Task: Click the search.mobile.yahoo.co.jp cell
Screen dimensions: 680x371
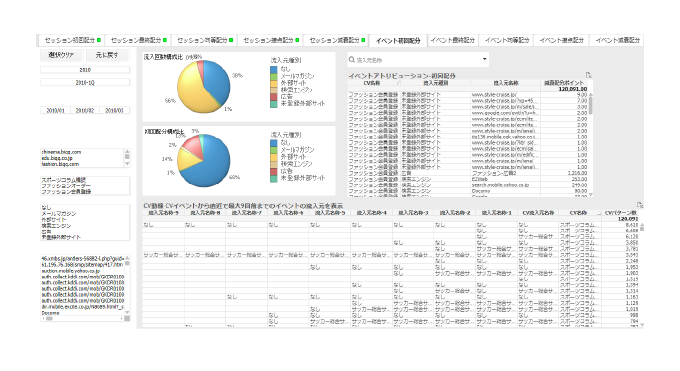Action: (505, 185)
